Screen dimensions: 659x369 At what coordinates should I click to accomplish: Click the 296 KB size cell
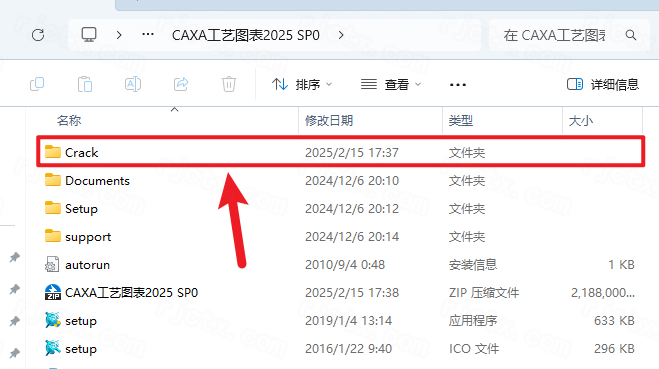tap(614, 349)
